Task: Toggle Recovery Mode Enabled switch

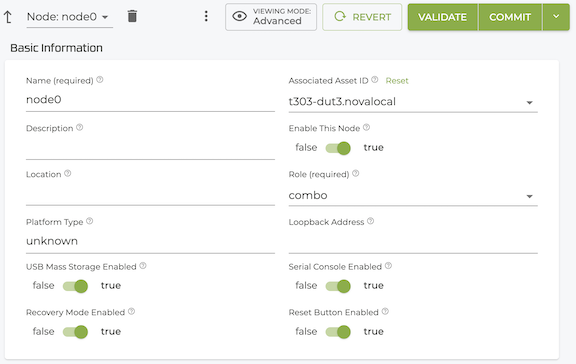Action: coord(76,332)
